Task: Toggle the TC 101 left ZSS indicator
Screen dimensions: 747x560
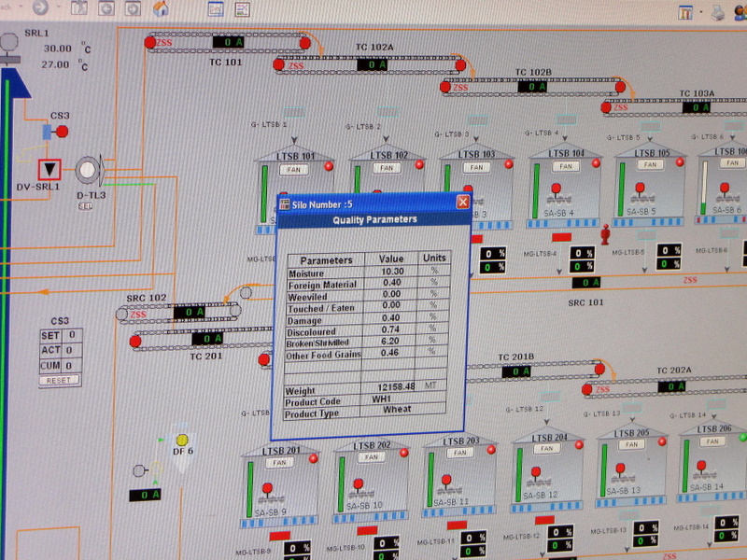Action: click(x=150, y=41)
